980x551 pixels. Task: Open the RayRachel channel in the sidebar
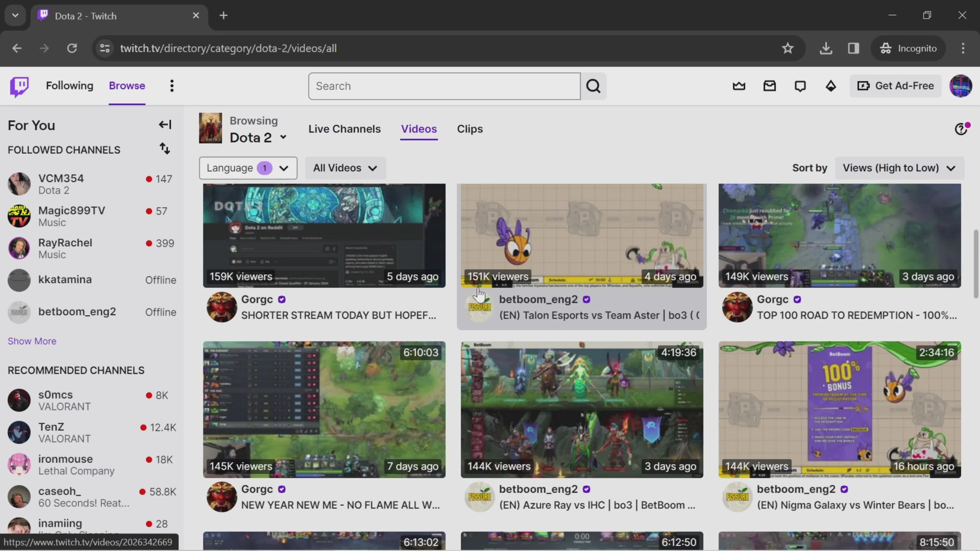tap(91, 248)
